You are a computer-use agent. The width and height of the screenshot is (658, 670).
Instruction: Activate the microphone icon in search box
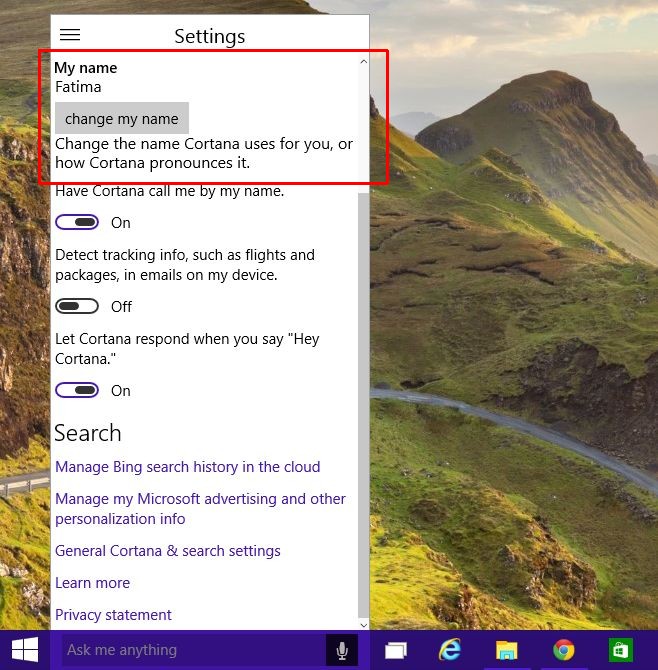tap(342, 650)
